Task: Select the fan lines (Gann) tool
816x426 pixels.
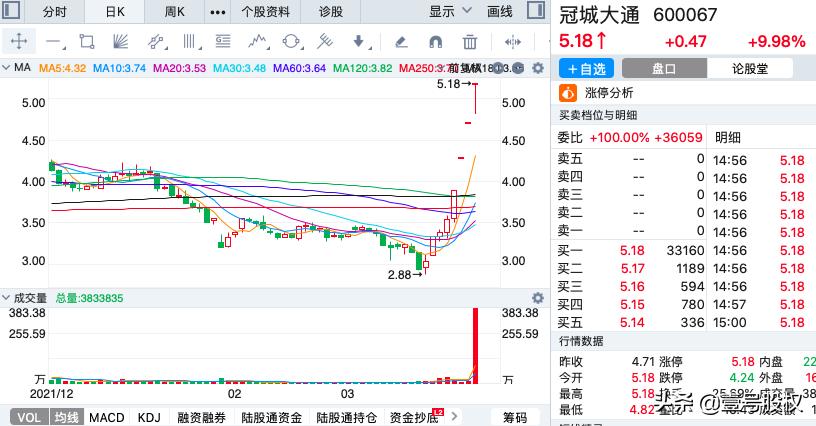Action: [120, 41]
